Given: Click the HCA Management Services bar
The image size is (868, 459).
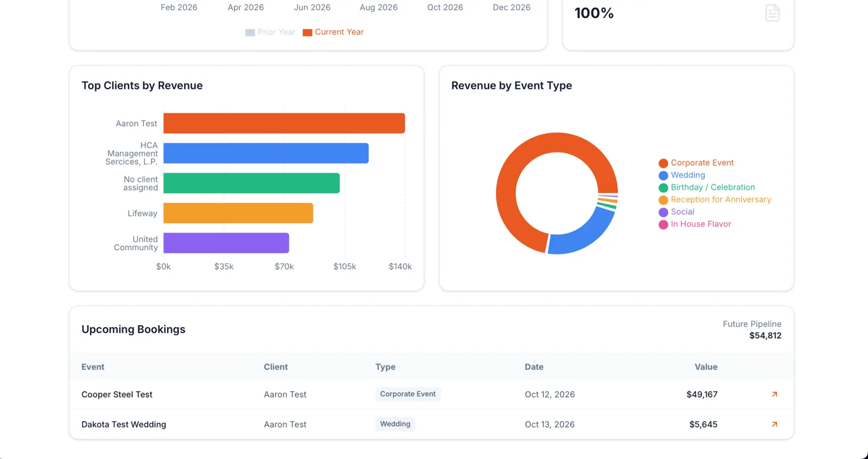Looking at the screenshot, I should [266, 153].
